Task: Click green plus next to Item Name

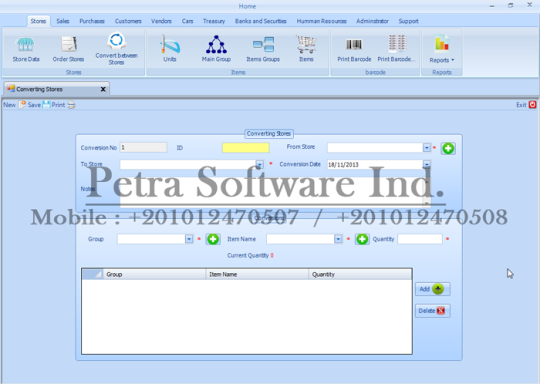Action: click(362, 239)
